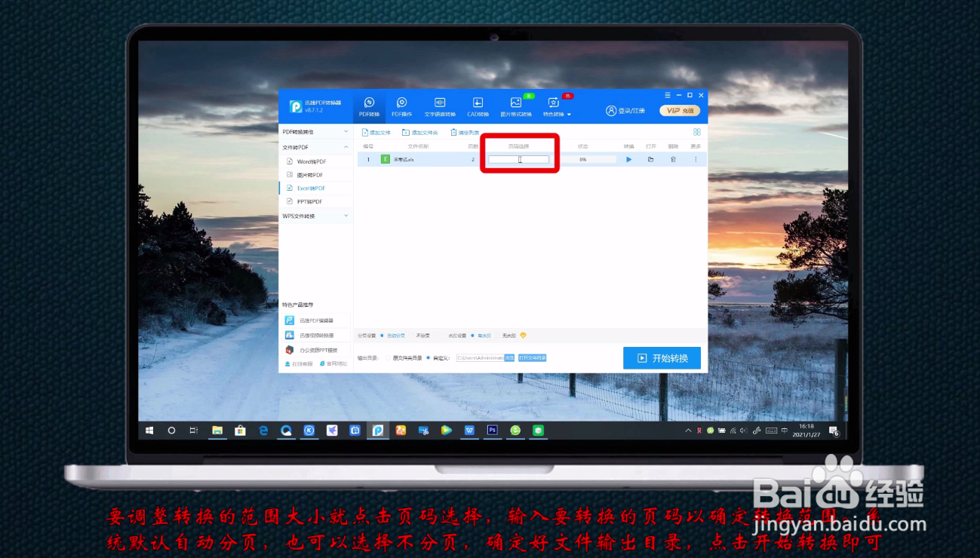Click the 打开文件目录 button
The height and width of the screenshot is (558, 980).
(532, 358)
